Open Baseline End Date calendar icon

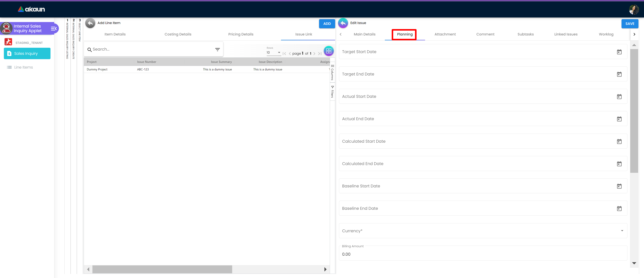619,208
